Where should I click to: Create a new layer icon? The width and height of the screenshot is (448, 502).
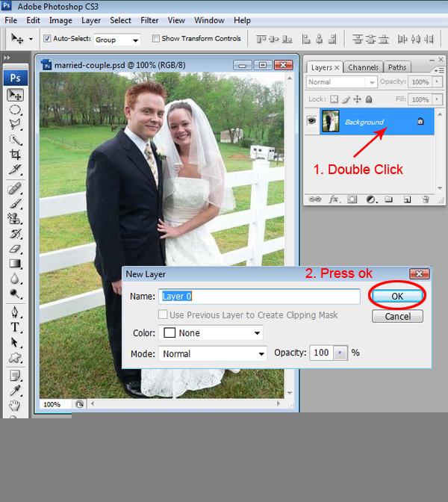point(407,199)
